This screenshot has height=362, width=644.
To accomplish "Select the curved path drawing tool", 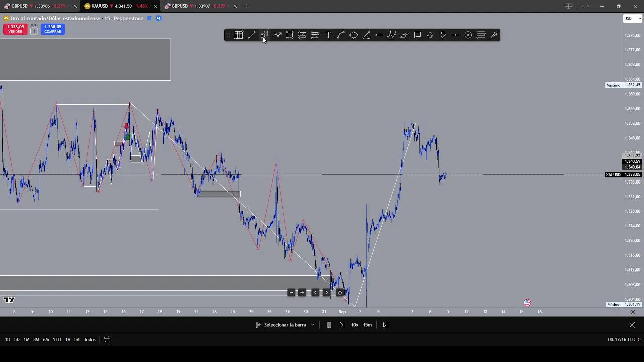I will [x=265, y=35].
